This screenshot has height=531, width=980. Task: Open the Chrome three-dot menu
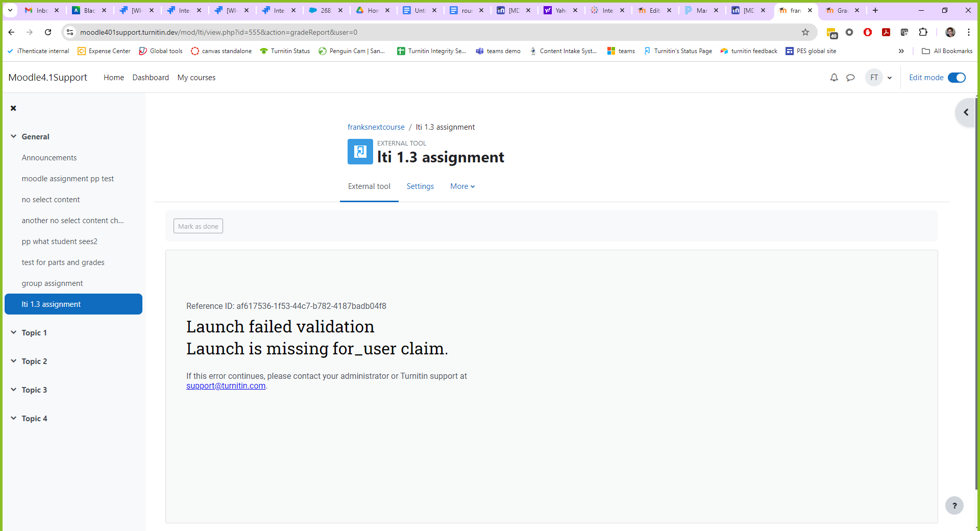point(969,32)
